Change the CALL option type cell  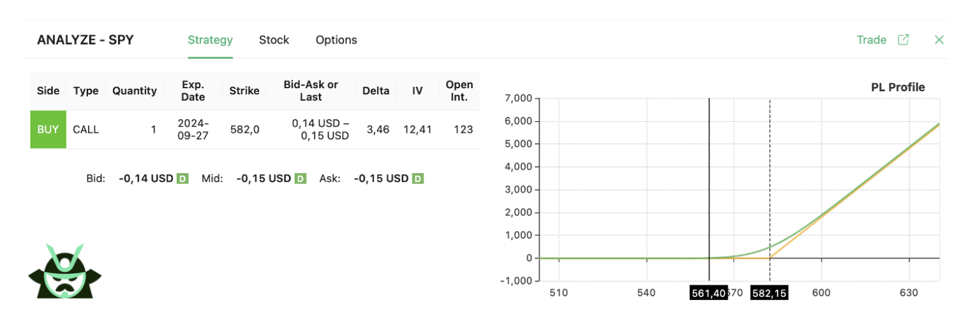(x=86, y=130)
